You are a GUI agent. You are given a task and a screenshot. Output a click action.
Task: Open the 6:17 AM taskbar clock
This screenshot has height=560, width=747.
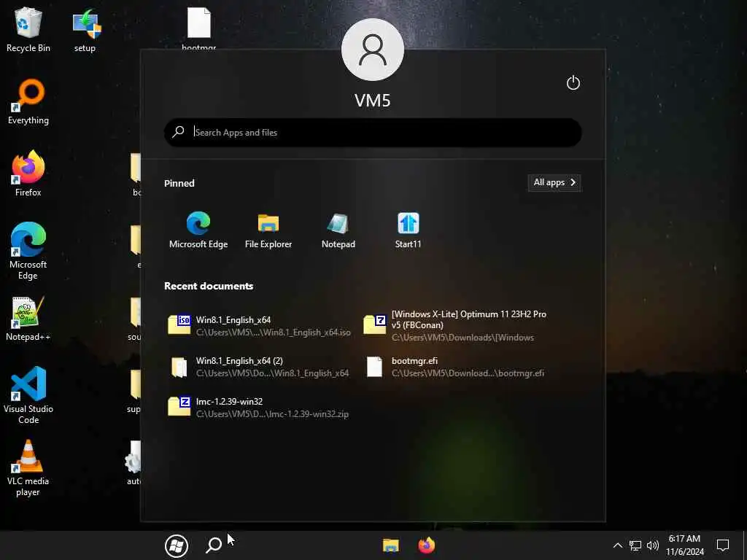click(x=684, y=545)
